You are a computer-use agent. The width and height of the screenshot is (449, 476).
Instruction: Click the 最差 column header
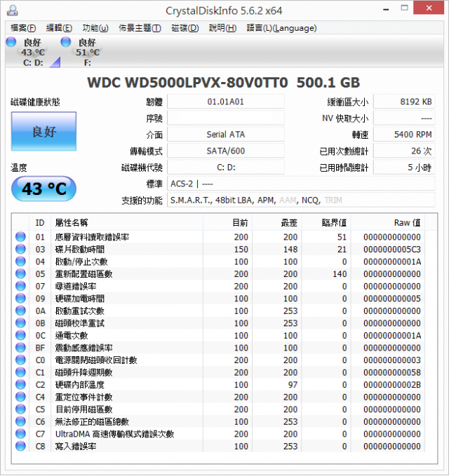click(276, 222)
